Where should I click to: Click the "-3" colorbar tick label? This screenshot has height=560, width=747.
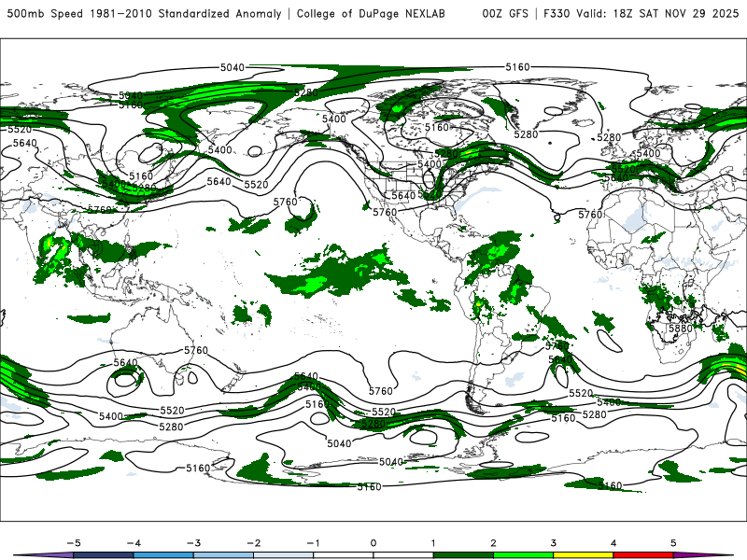click(193, 543)
